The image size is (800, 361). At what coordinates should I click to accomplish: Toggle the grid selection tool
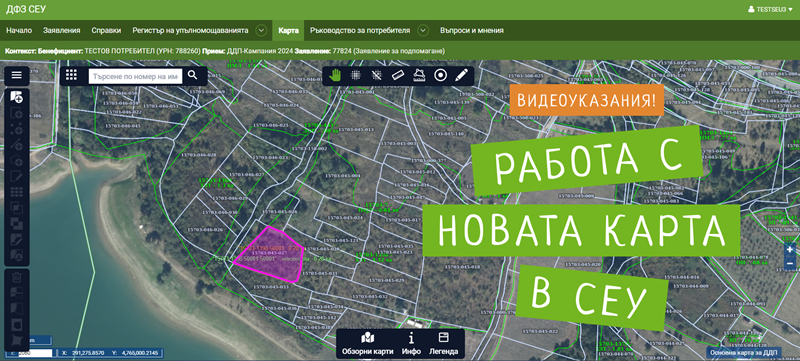[x=356, y=75]
